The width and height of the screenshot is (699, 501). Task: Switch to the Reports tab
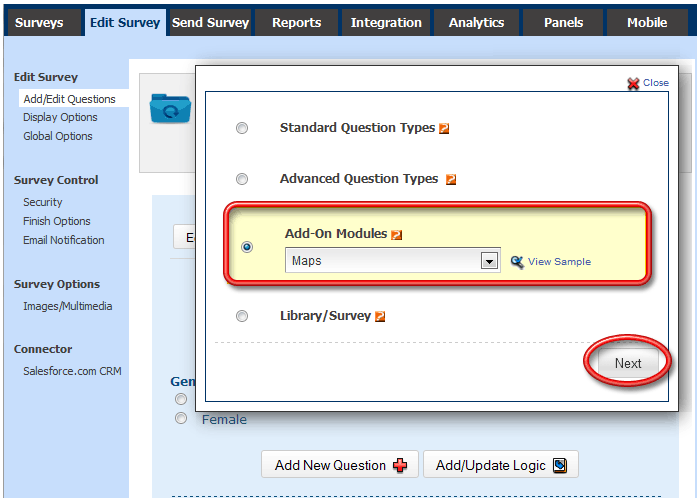pyautogui.click(x=297, y=22)
